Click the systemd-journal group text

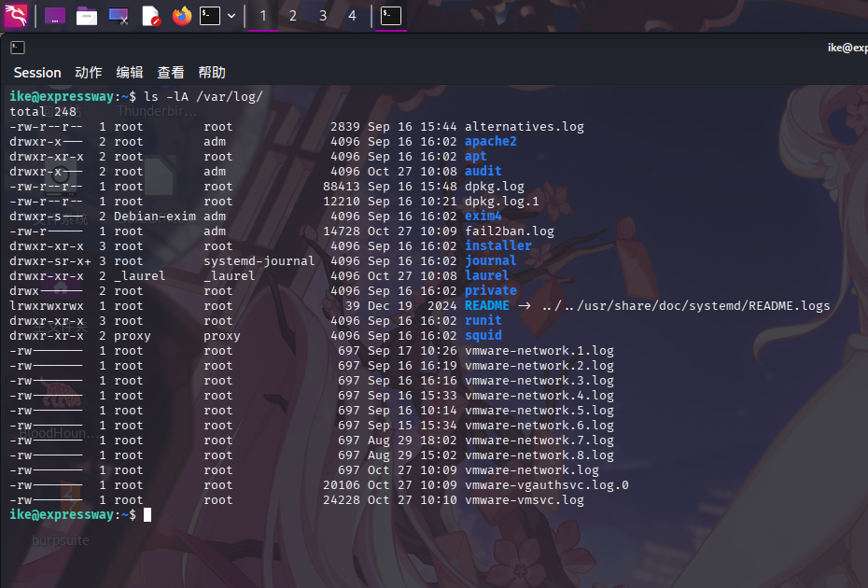(259, 260)
